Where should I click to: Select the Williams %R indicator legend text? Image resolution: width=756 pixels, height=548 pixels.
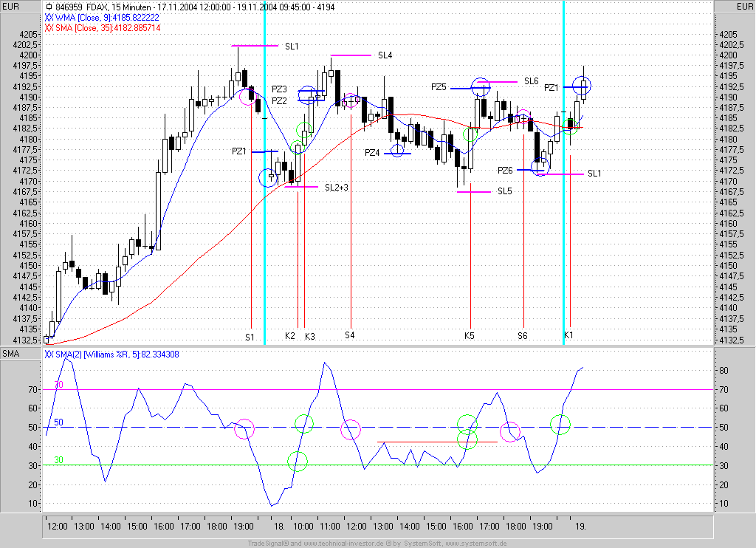pyautogui.click(x=111, y=354)
